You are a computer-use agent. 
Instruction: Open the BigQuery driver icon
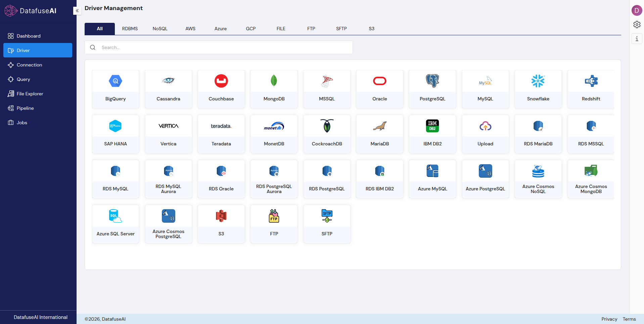(116, 81)
